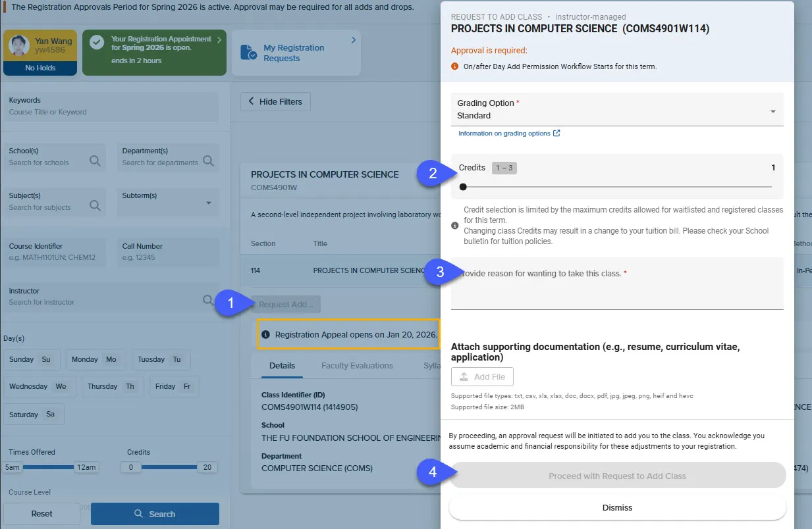Click the Request Add... button
This screenshot has width=812, height=529.
click(x=286, y=305)
